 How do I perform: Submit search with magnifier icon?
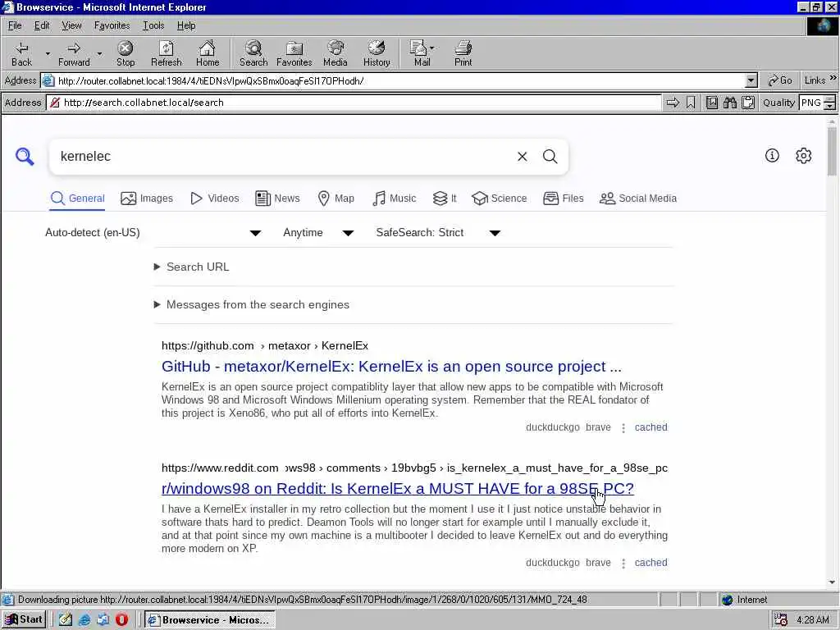click(550, 157)
